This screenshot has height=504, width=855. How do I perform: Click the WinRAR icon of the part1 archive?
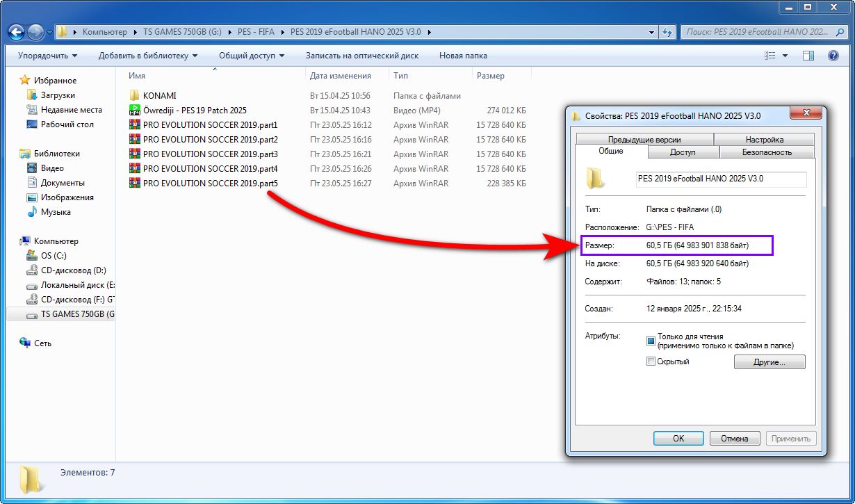pos(135,125)
